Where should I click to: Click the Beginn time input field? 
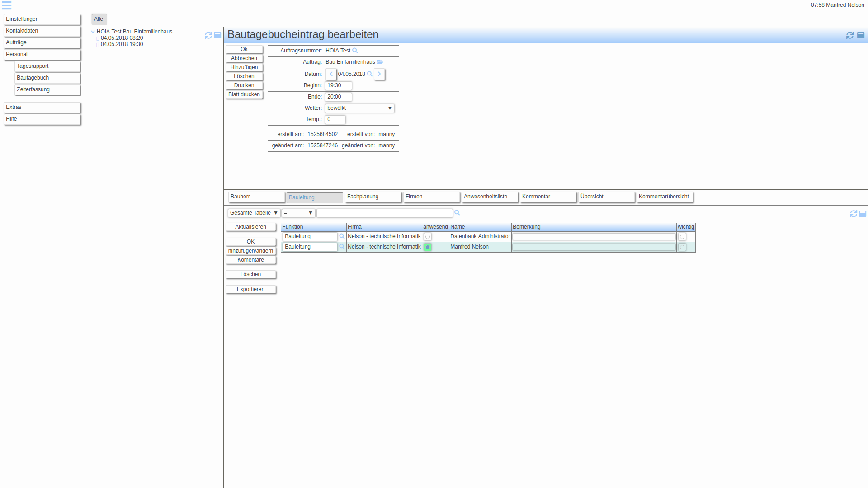(338, 85)
